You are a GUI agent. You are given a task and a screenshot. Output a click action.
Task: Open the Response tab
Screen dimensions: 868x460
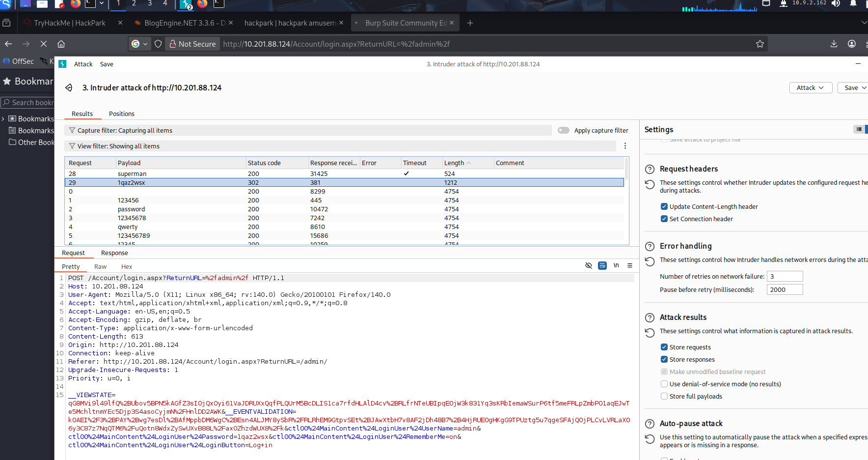click(x=114, y=253)
